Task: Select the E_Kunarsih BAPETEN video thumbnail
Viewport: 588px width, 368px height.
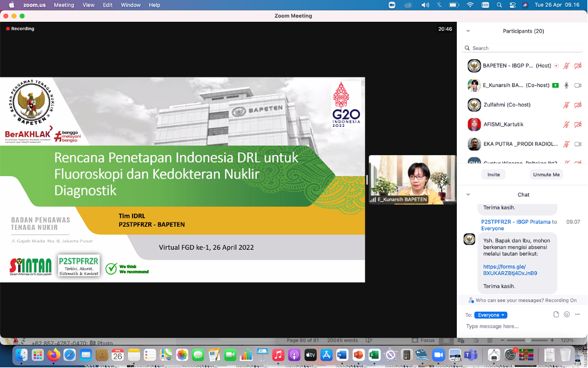Action: [x=412, y=180]
